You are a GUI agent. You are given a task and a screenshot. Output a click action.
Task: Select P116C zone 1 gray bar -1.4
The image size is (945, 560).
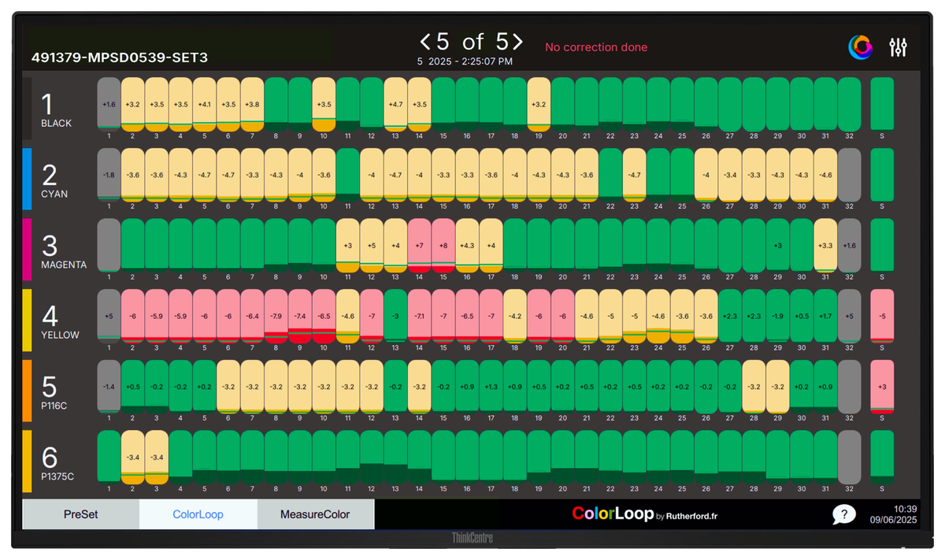109,387
